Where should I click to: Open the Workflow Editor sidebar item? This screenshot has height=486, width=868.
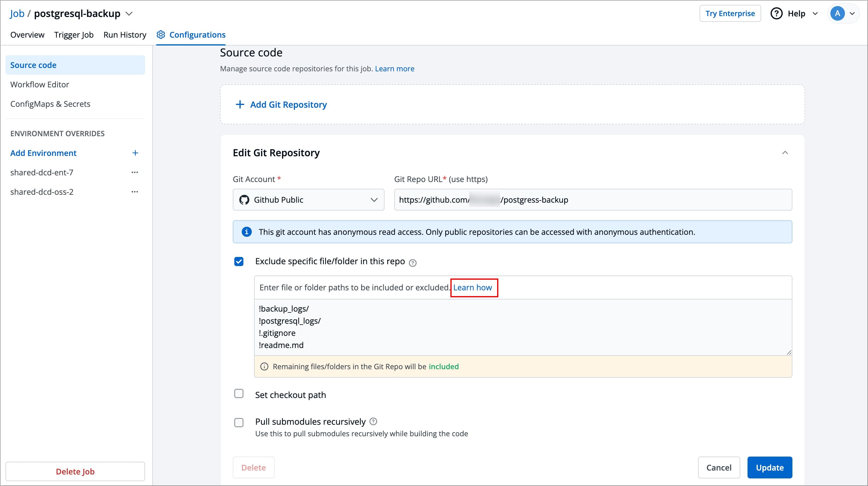coord(40,85)
